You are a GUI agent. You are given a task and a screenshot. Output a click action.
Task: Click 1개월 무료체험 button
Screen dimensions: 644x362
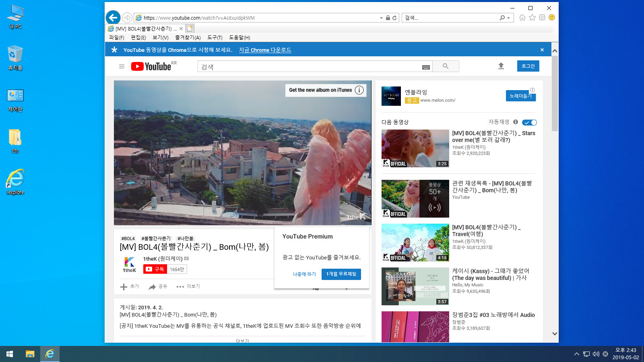(341, 274)
